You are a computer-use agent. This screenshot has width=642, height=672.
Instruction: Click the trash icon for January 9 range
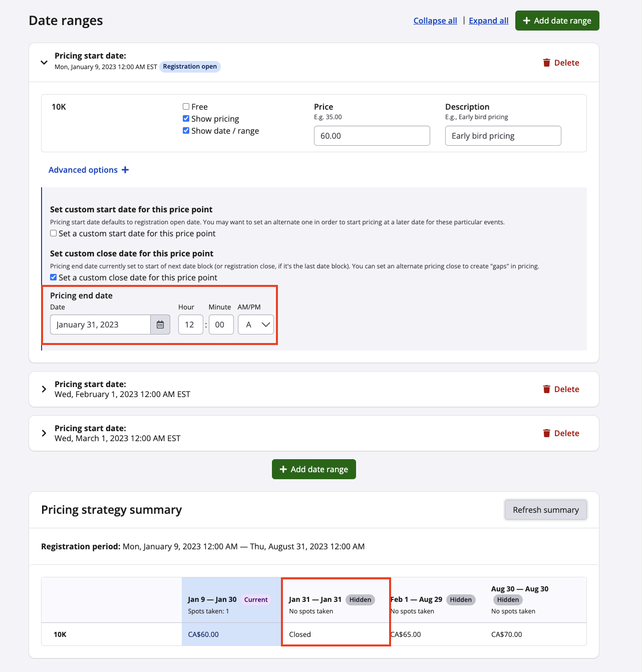coord(547,63)
